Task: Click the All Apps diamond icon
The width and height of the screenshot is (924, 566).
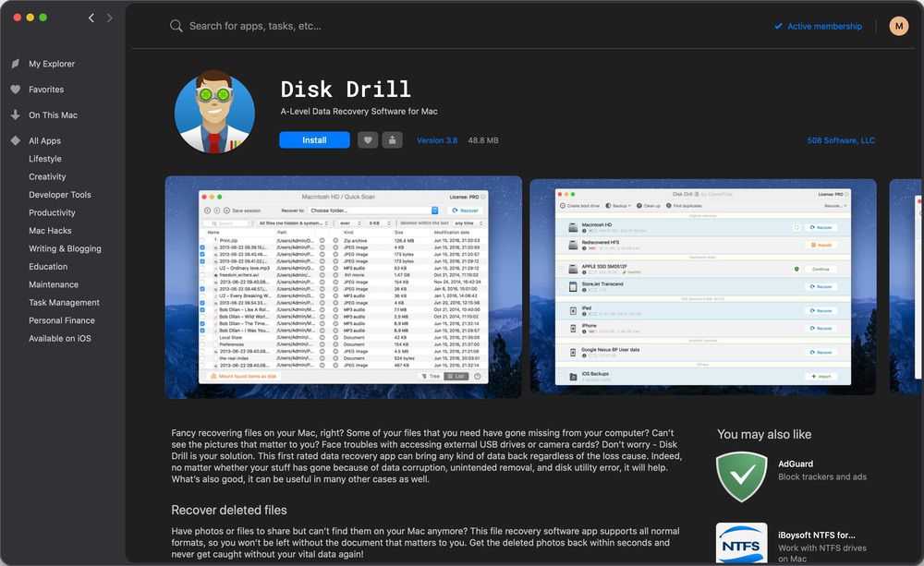Action: click(16, 140)
